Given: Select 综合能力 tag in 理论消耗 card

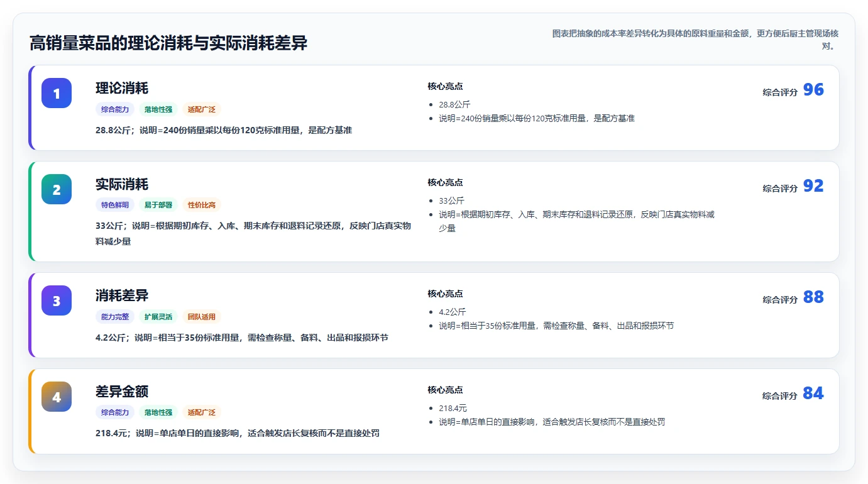Looking at the screenshot, I should tap(115, 109).
